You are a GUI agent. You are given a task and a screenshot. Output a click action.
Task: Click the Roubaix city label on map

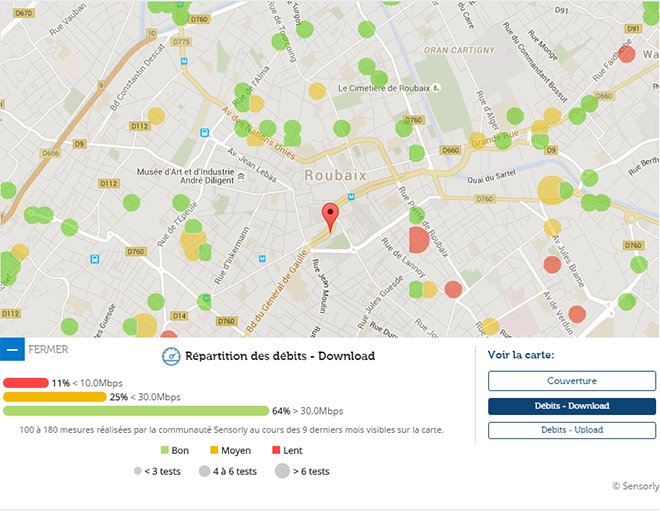[334, 174]
